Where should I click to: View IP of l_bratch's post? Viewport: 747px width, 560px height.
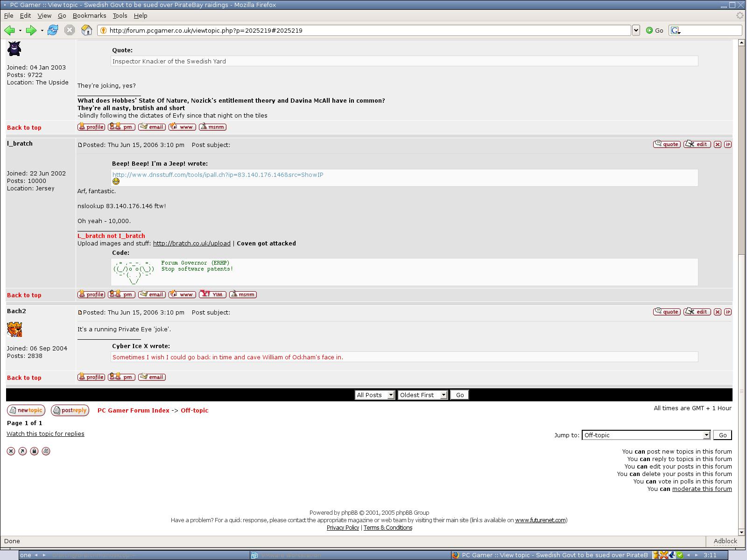pos(728,145)
